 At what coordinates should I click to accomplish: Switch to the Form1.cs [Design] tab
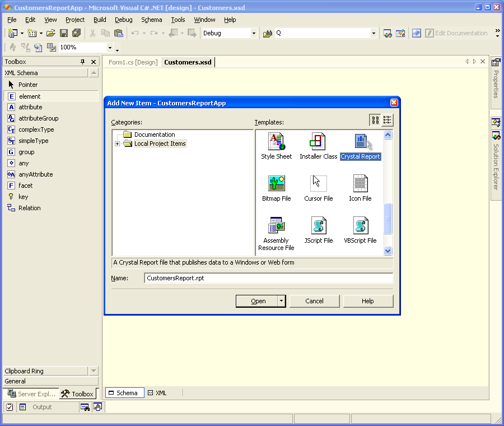point(133,62)
